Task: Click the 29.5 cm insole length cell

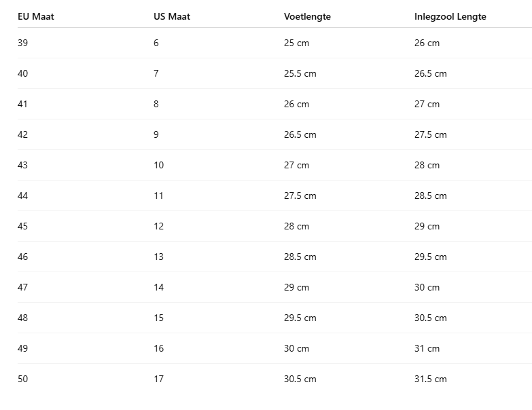Action: pyautogui.click(x=430, y=257)
